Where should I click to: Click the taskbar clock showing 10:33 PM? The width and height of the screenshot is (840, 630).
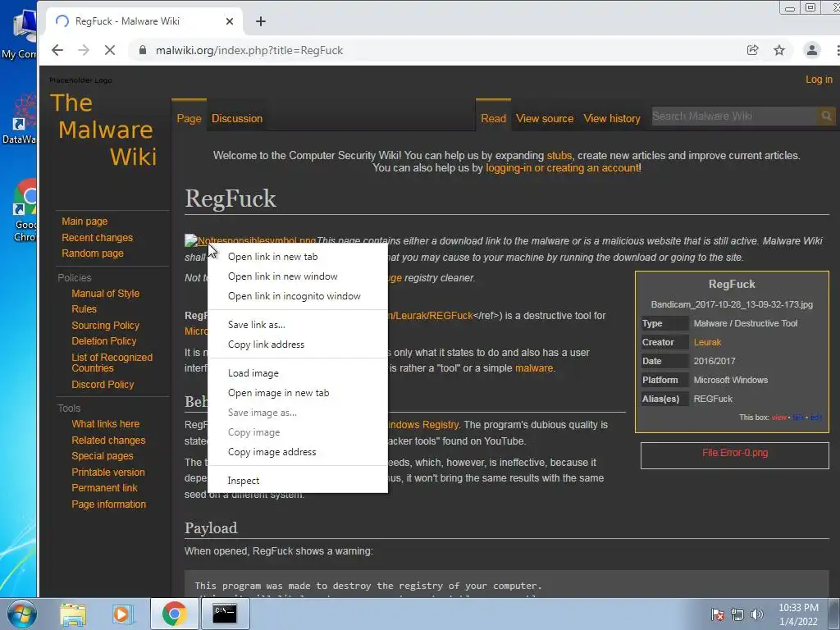(x=798, y=614)
